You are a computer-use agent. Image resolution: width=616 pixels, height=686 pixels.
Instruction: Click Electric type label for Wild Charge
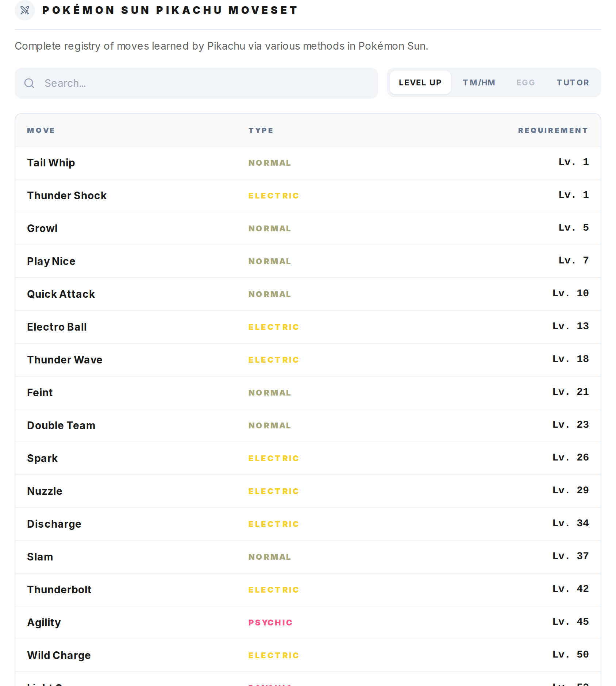tap(274, 655)
